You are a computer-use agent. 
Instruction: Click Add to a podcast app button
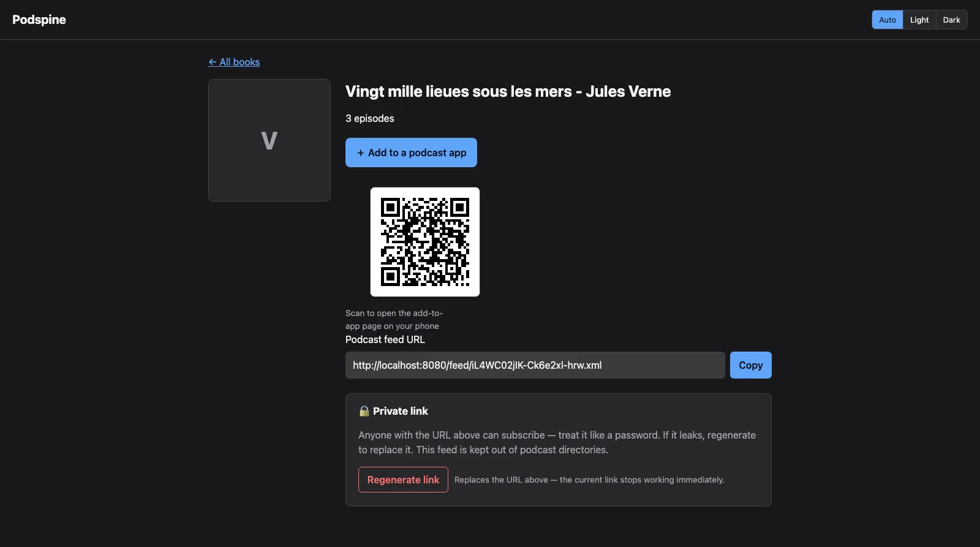[411, 153]
